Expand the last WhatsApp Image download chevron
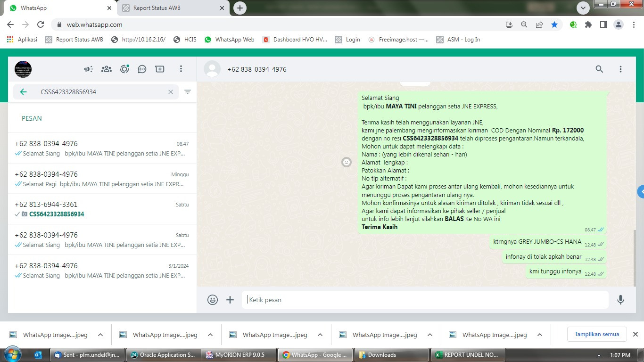Viewport: 644px width, 362px height. 540,335
